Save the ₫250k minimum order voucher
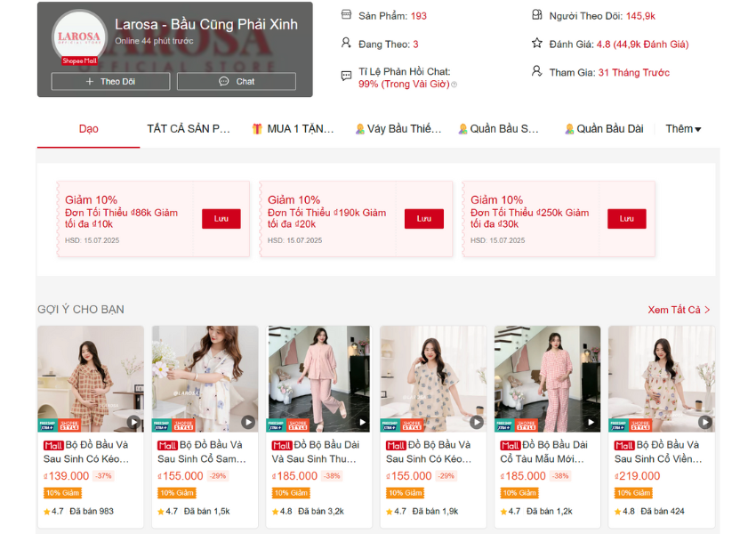Image resolution: width=756 pixels, height=534 pixels. (x=626, y=219)
